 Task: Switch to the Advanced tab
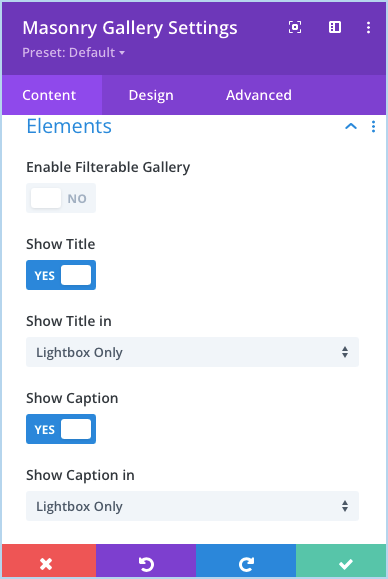point(259,95)
